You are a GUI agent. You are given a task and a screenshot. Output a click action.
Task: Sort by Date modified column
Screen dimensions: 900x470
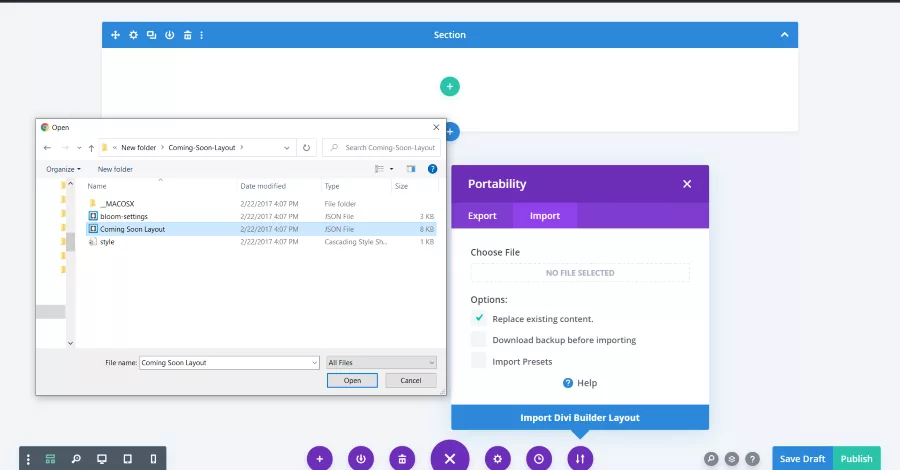[x=263, y=186]
